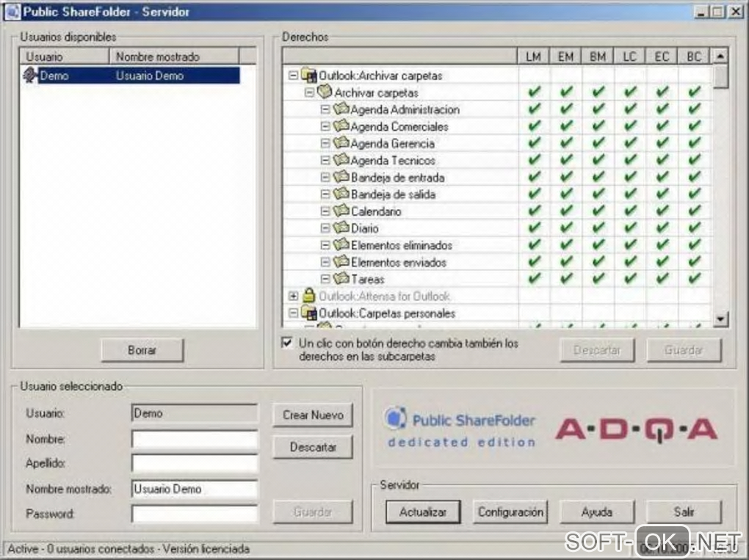
Task: Click the Descartar button beside the user fields
Action: (x=313, y=447)
